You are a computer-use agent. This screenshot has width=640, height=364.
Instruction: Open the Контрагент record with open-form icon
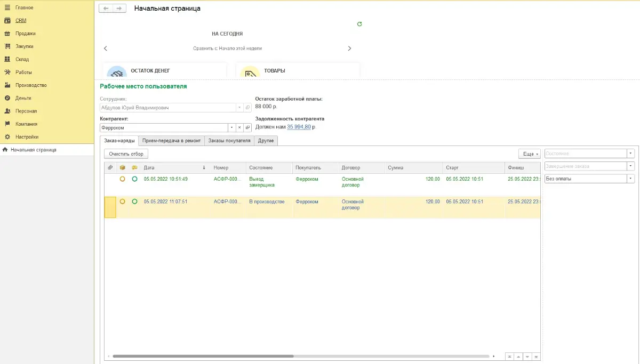point(247,128)
